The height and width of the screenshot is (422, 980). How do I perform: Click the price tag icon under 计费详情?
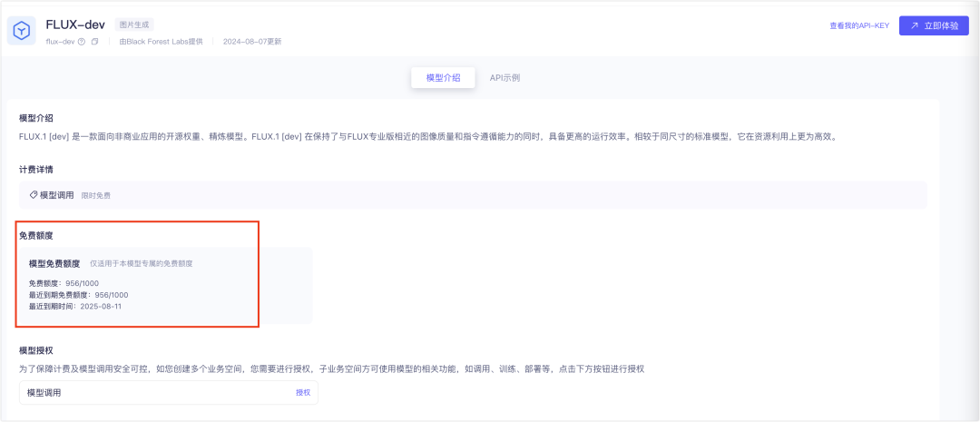33,195
